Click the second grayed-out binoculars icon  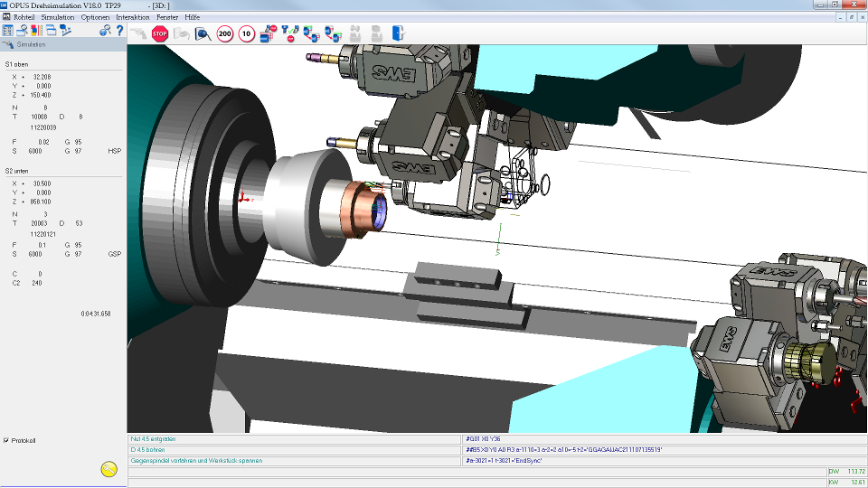[376, 33]
